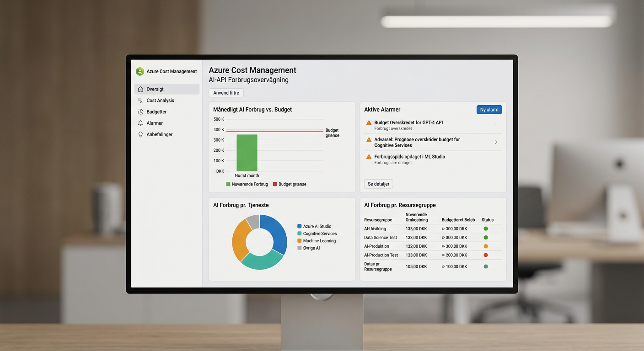Click the Budgetter clock icon
The height and width of the screenshot is (351, 644).
[140, 112]
